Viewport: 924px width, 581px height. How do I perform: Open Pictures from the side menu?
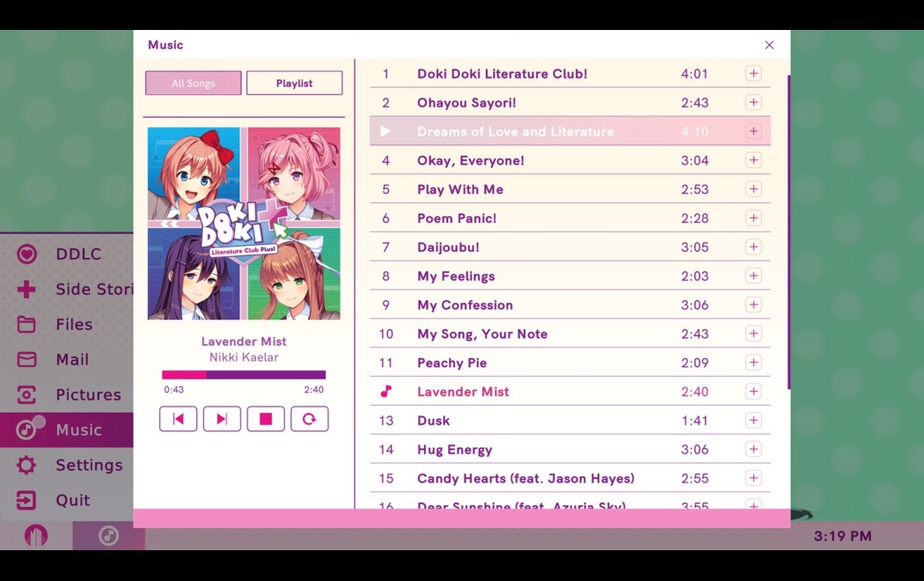click(67, 394)
